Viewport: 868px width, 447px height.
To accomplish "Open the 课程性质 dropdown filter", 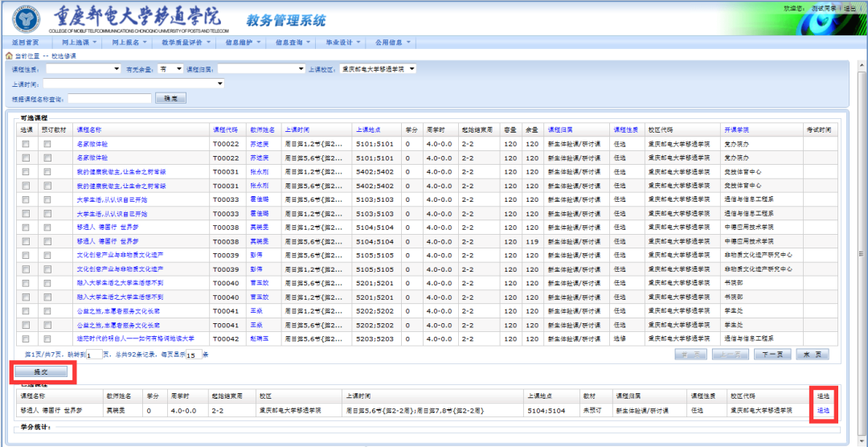I will pos(83,69).
